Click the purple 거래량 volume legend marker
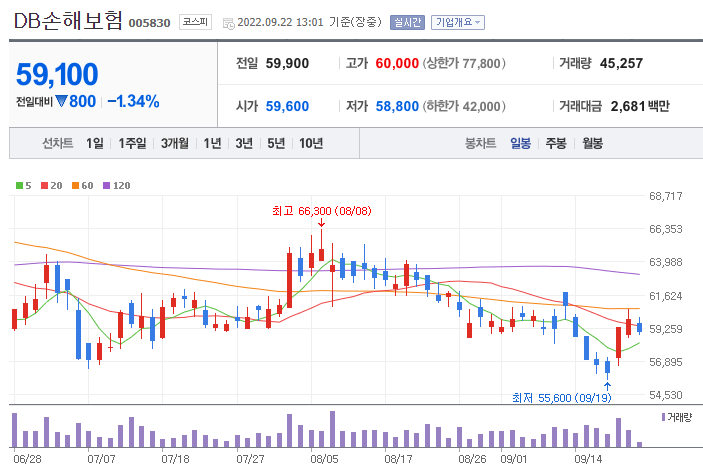This screenshot has height=471, width=703. tap(664, 417)
